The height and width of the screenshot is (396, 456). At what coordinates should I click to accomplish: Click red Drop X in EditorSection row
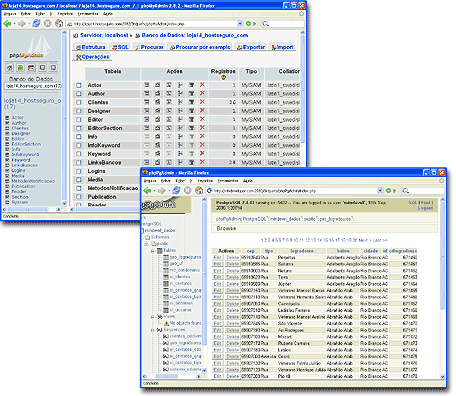point(202,128)
